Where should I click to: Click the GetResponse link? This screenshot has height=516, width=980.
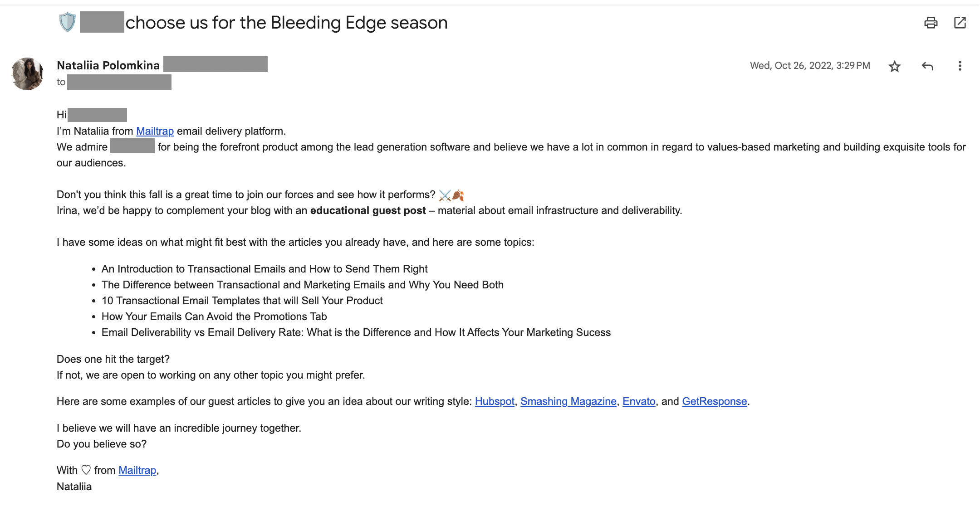715,401
